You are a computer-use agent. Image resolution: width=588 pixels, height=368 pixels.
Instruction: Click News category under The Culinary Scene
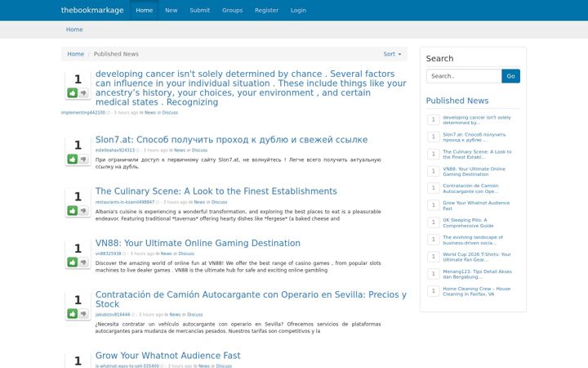(199, 202)
